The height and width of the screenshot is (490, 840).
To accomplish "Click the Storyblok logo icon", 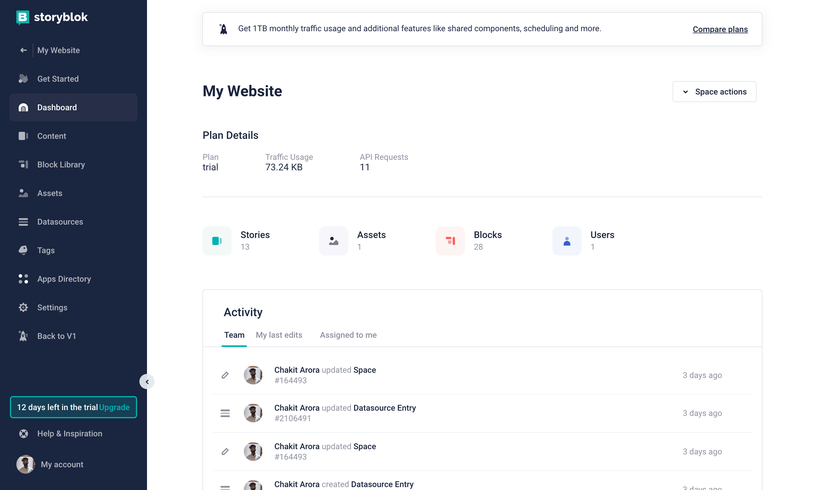I will 22,17.
